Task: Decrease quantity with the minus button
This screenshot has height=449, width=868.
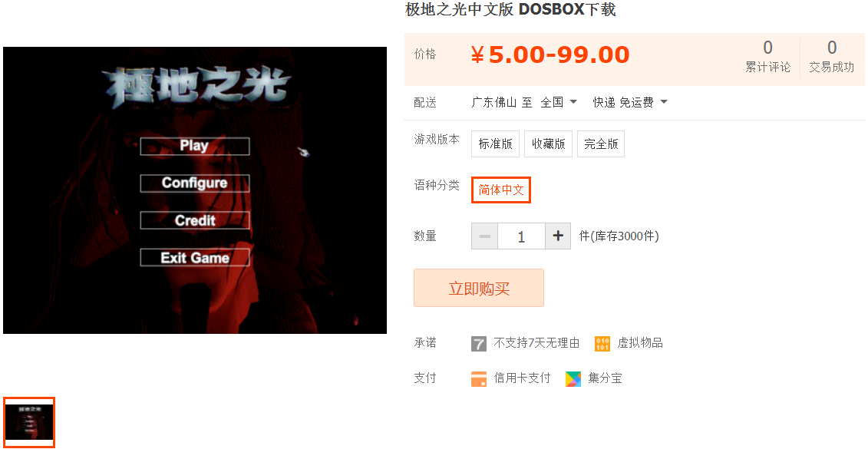Action: tap(484, 236)
